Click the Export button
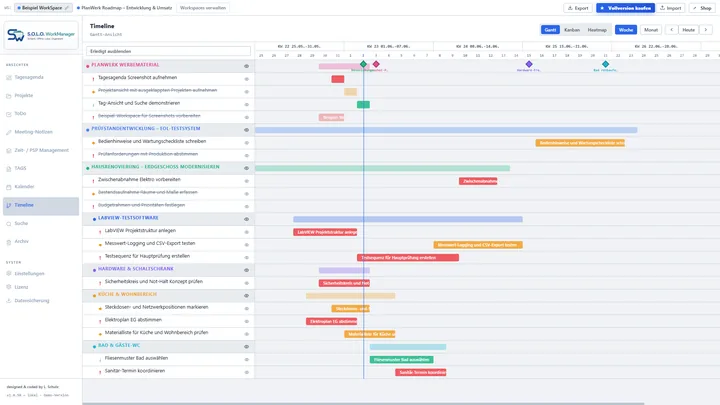 click(578, 8)
